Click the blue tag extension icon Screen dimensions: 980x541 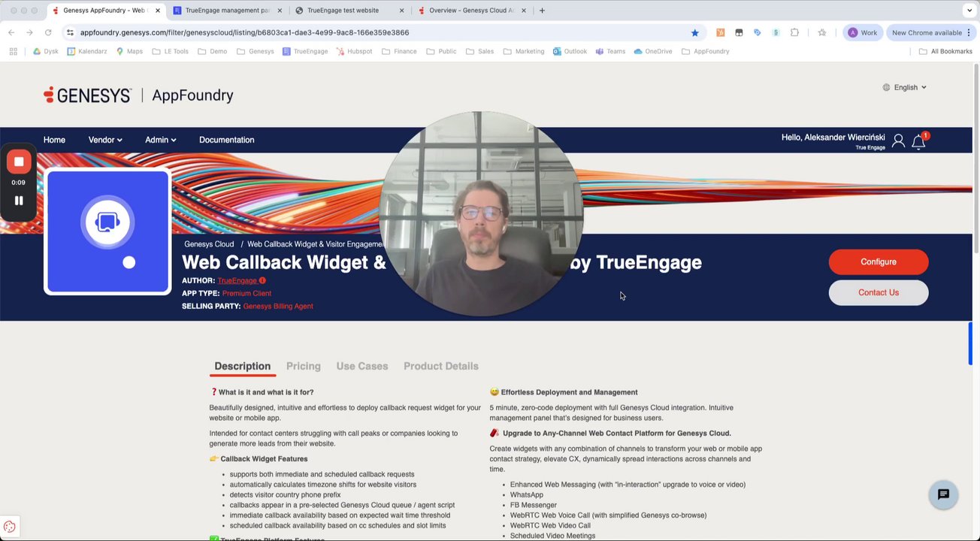[757, 32]
